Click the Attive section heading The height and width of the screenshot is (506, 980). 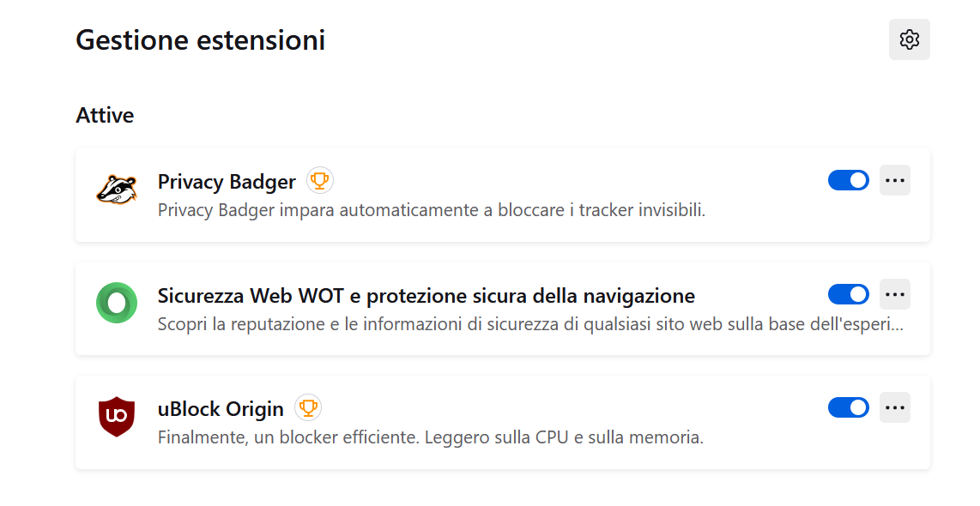click(x=105, y=115)
